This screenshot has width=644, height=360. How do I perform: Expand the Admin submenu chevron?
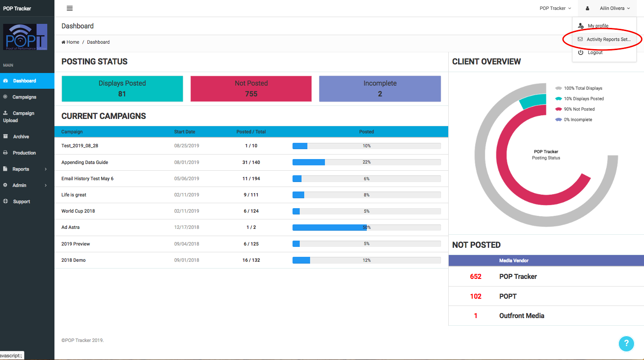(46, 186)
